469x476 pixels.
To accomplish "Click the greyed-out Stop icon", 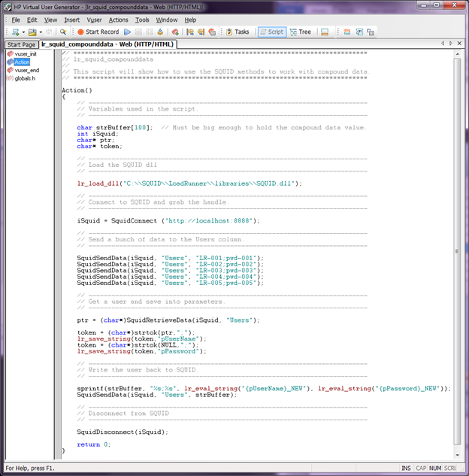I will tap(138, 32).
